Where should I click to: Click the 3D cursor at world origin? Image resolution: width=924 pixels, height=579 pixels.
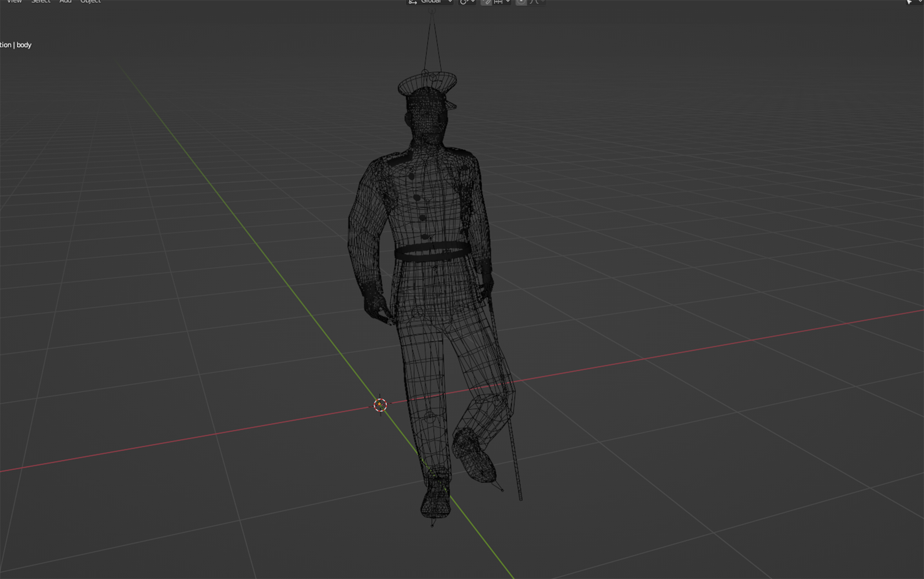[x=380, y=405]
